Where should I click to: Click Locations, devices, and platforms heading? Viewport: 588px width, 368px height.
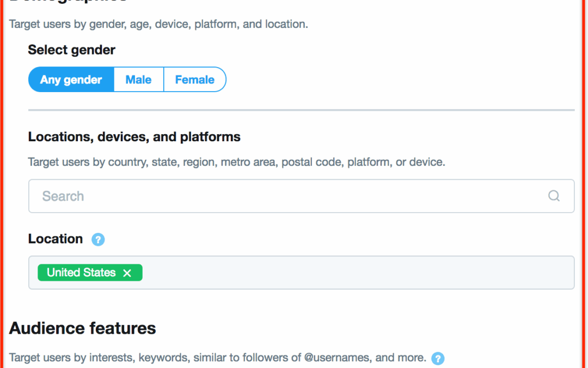134,137
